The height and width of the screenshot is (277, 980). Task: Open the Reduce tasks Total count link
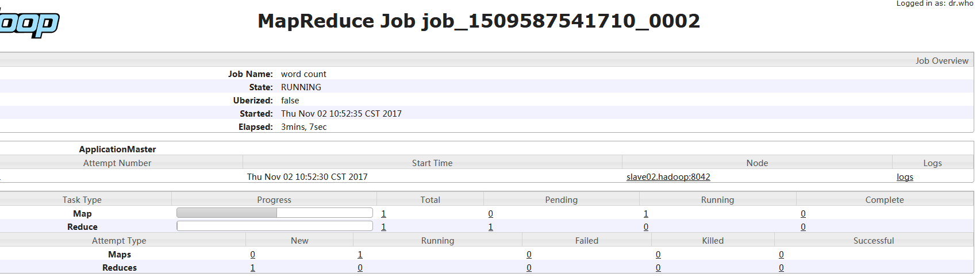(383, 227)
